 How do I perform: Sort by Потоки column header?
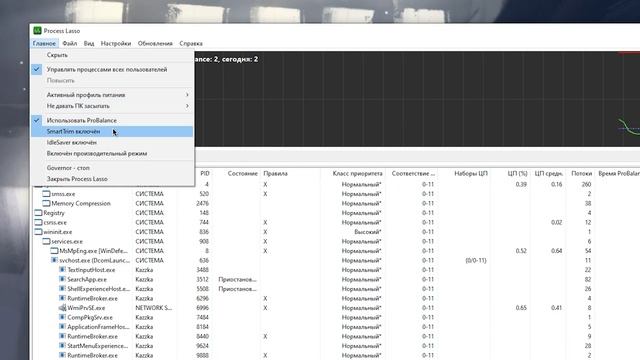(x=581, y=173)
